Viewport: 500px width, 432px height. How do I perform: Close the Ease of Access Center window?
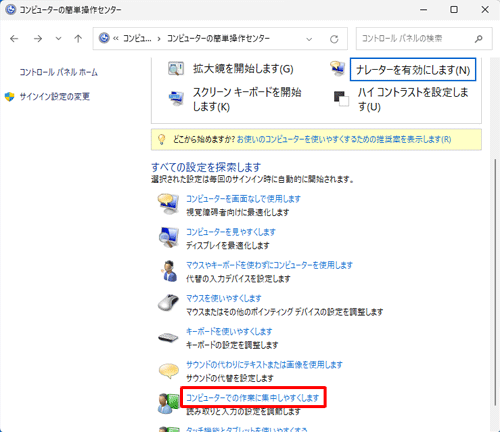pos(485,10)
